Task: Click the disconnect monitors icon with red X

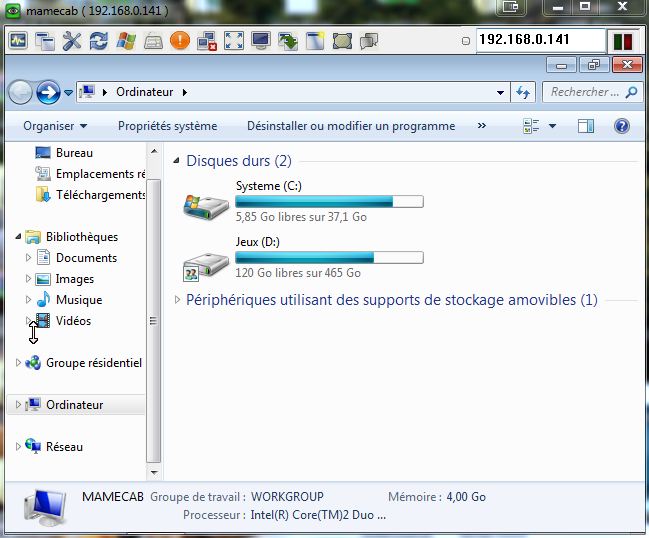Action: pos(207,41)
